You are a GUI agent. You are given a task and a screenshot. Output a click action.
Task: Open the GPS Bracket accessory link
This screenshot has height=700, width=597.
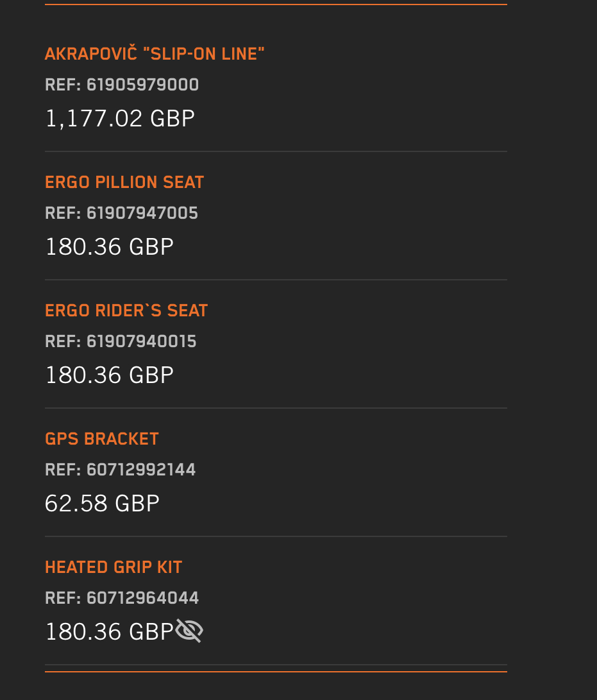click(102, 439)
